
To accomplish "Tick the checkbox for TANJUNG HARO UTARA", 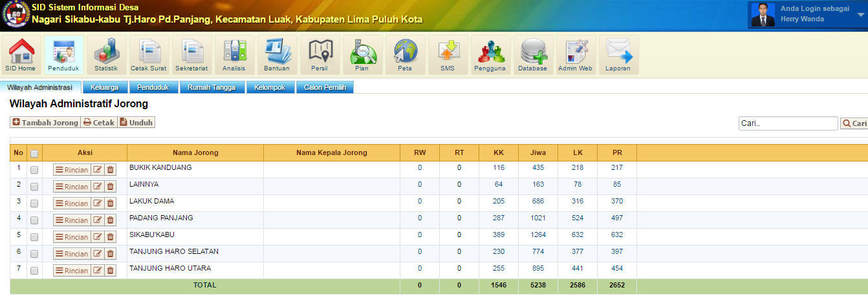I will [34, 271].
